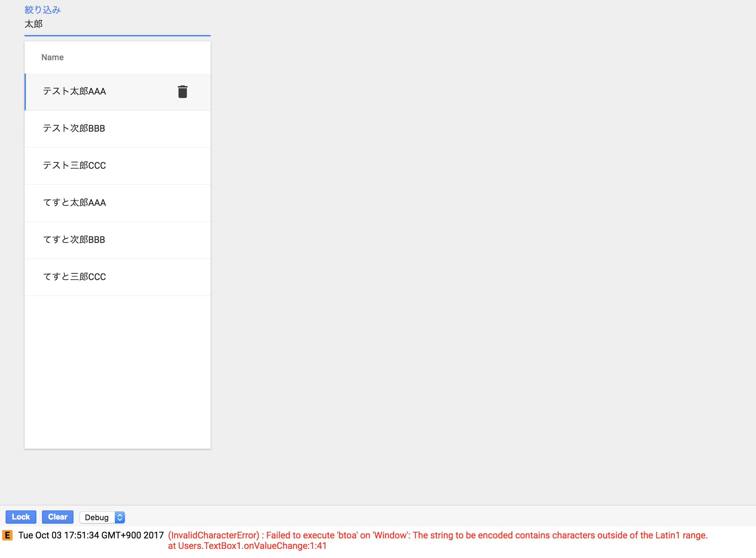This screenshot has width=756, height=558.
Task: Select the てすと次郎BBB row
Action: (x=118, y=240)
